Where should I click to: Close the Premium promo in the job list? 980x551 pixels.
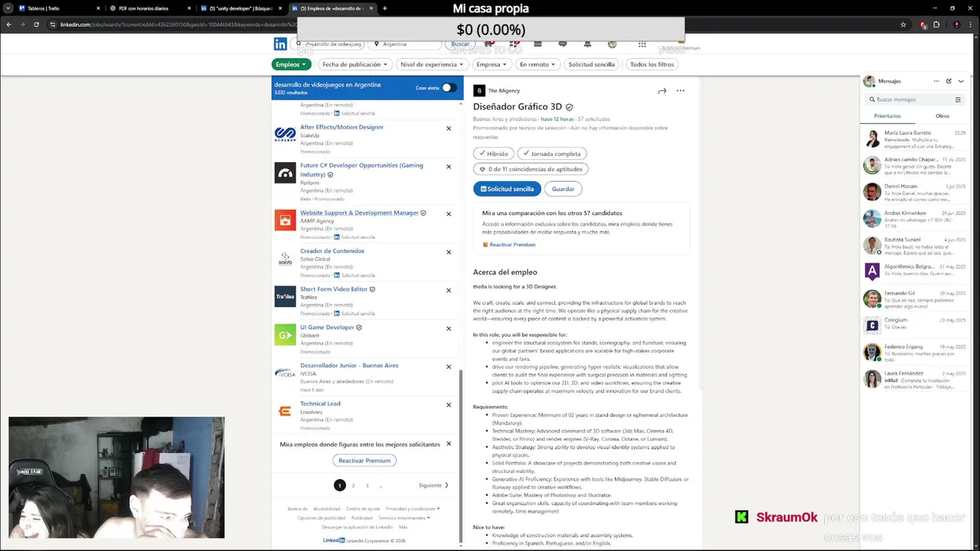(449, 444)
